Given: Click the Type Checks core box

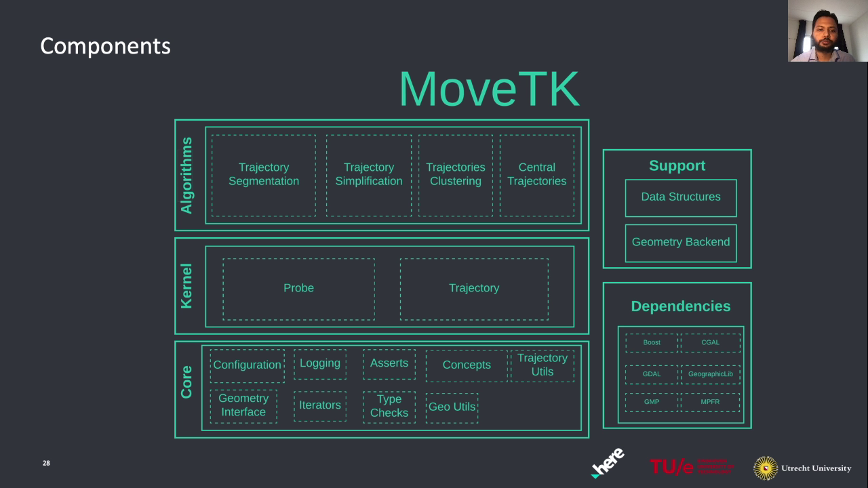Looking at the screenshot, I should click(x=389, y=406).
